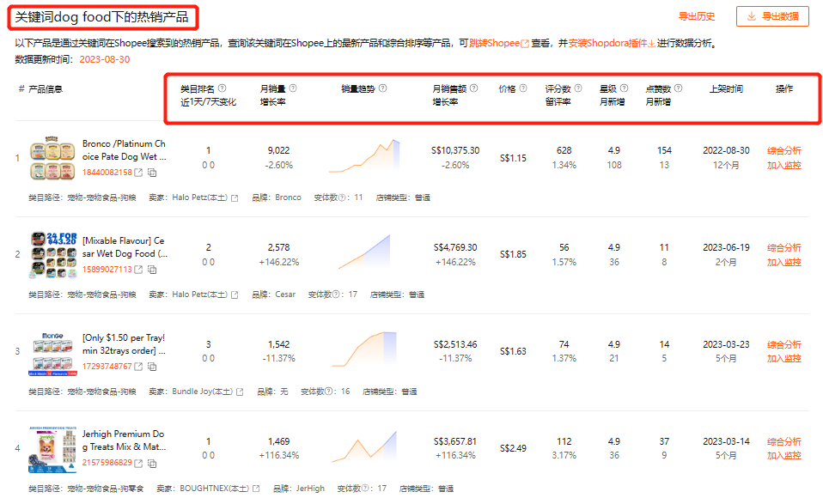This screenshot has height=504, width=823.
Task: Click listing date 2023-03-23
Action: tap(726, 344)
